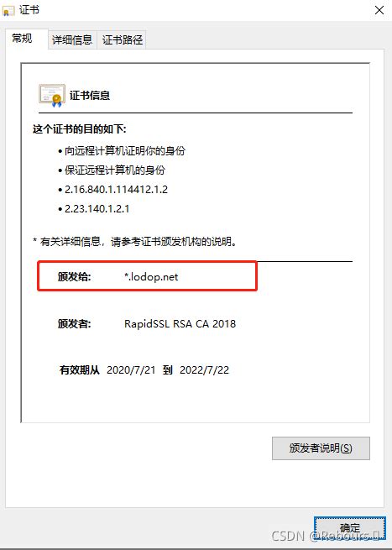The height and width of the screenshot is (550, 392).
Task: Click the 证书 window title text
Action: [29, 10]
